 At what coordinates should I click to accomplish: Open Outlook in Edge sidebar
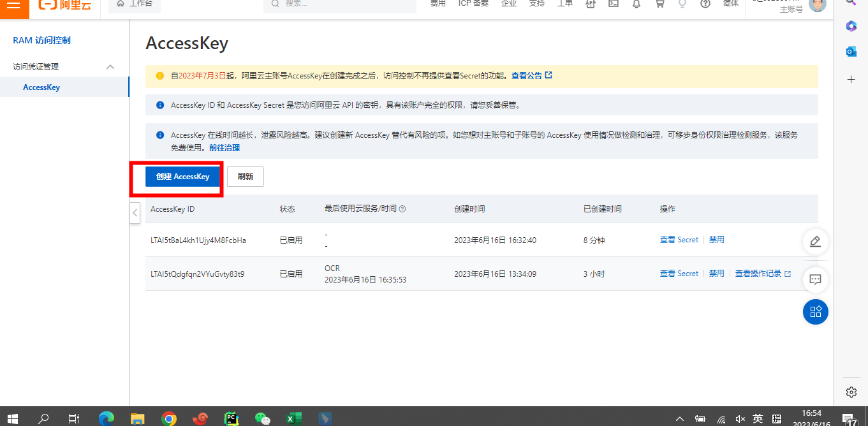[851, 52]
